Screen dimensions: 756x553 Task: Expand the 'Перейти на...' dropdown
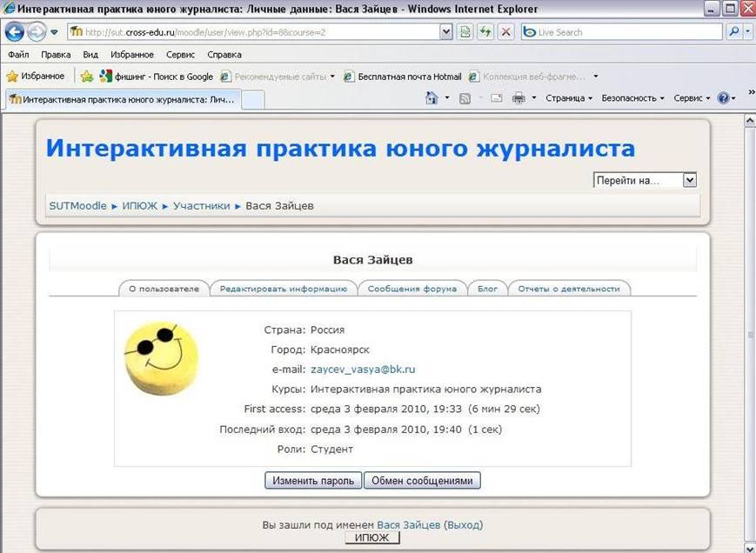[x=690, y=181]
